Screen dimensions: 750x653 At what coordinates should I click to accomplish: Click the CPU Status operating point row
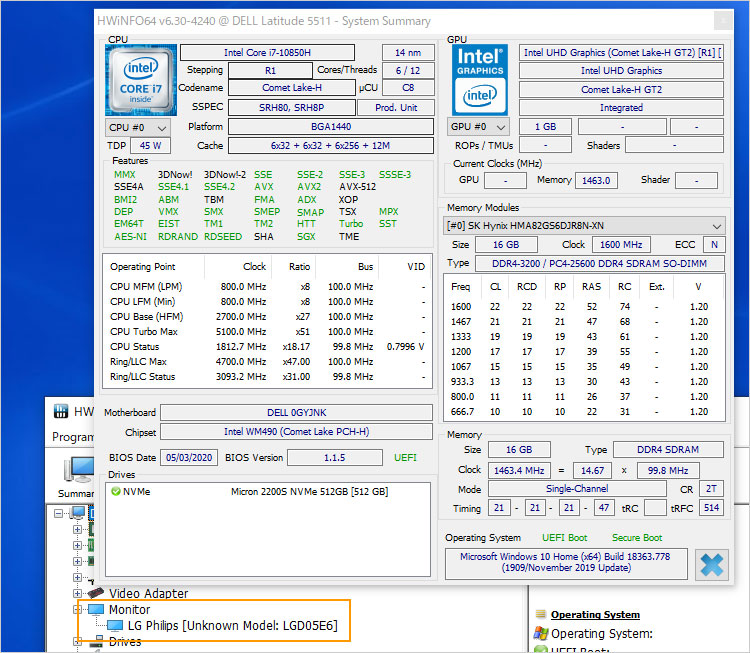[x=267, y=346]
